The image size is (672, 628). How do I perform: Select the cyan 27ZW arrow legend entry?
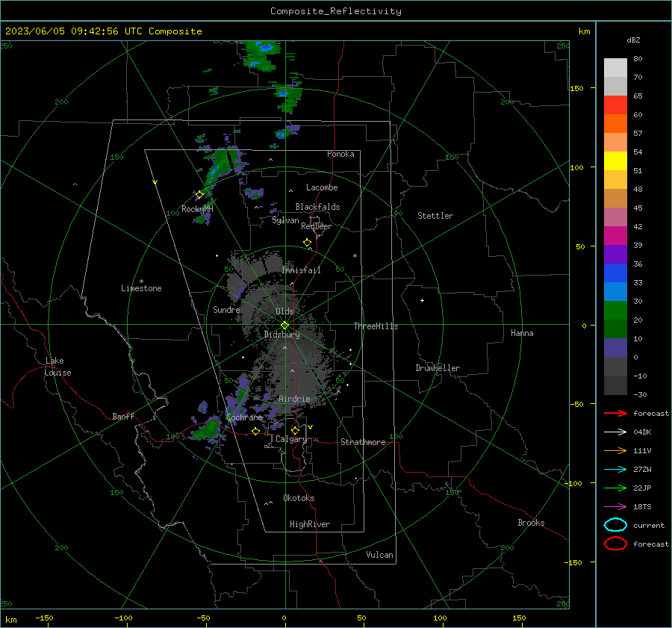point(615,470)
